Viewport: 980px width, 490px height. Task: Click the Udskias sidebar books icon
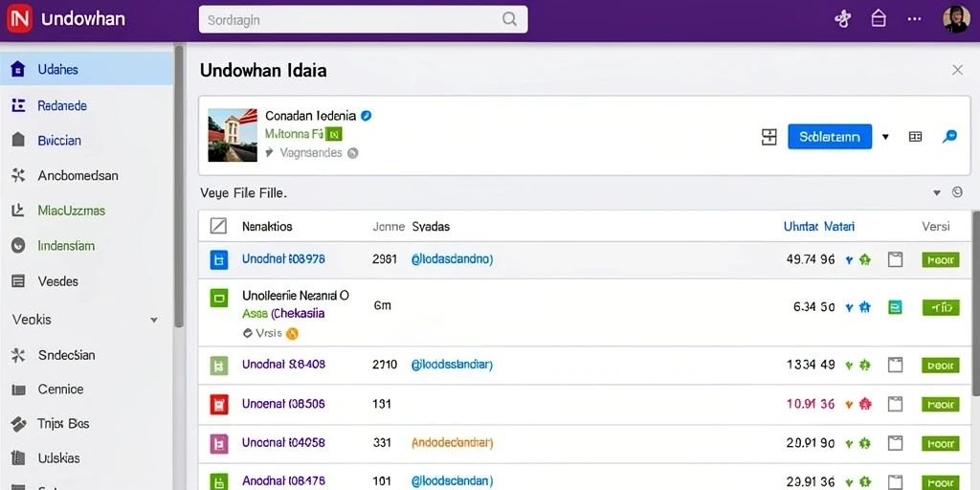click(19, 458)
